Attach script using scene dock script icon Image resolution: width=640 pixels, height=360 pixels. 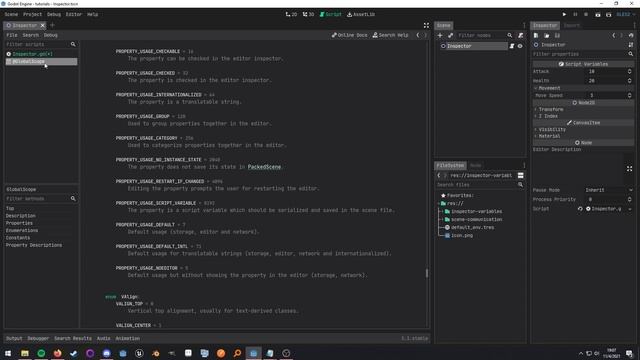(x=521, y=36)
